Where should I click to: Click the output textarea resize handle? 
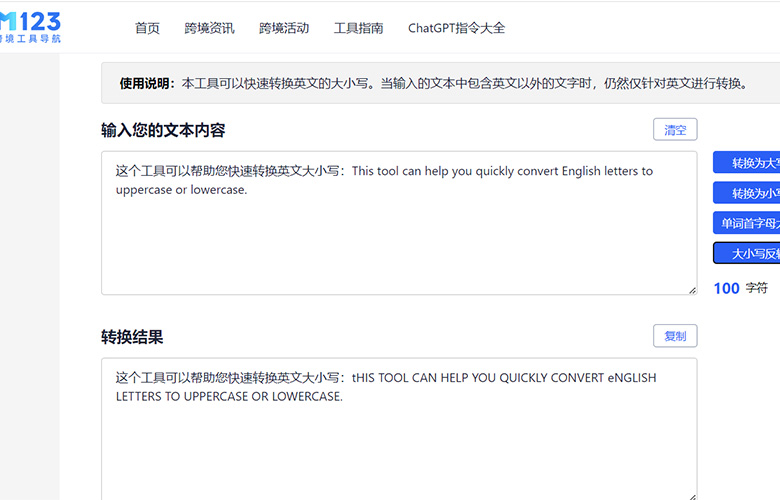click(x=692, y=497)
